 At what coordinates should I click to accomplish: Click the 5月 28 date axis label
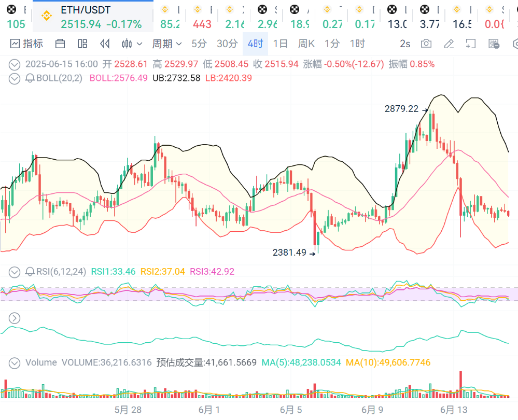pyautogui.click(x=128, y=410)
